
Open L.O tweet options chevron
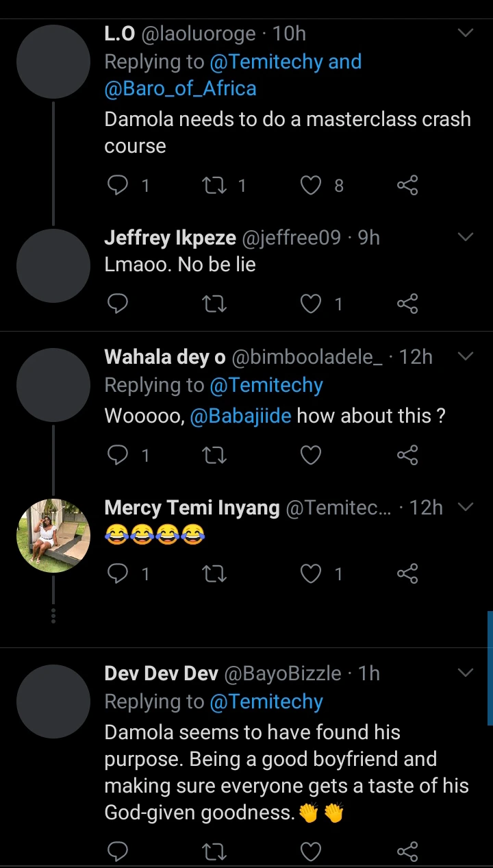pos(465,33)
